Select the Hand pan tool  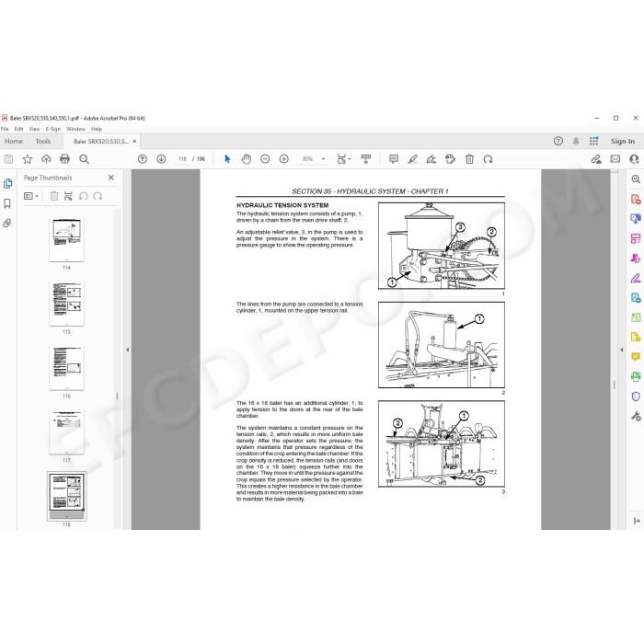pyautogui.click(x=246, y=159)
